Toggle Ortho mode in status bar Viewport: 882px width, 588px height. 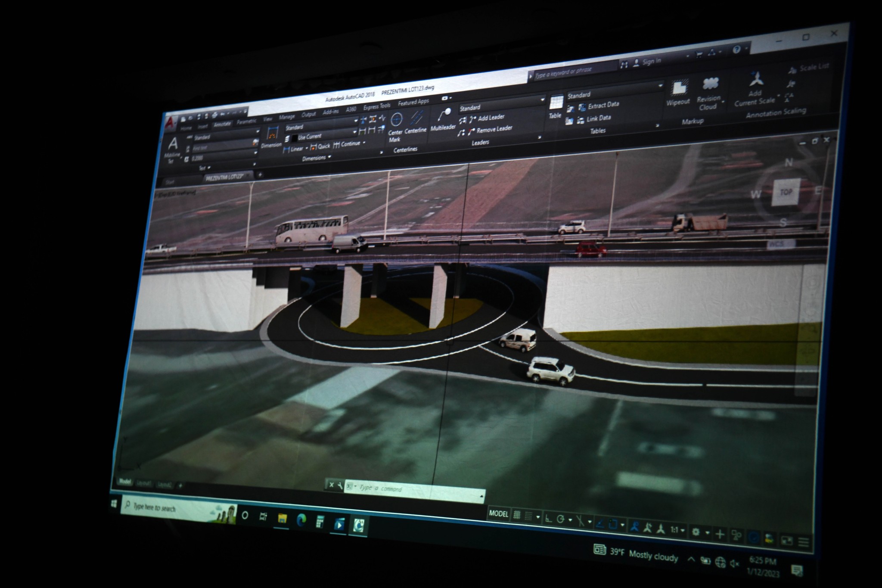(x=548, y=519)
